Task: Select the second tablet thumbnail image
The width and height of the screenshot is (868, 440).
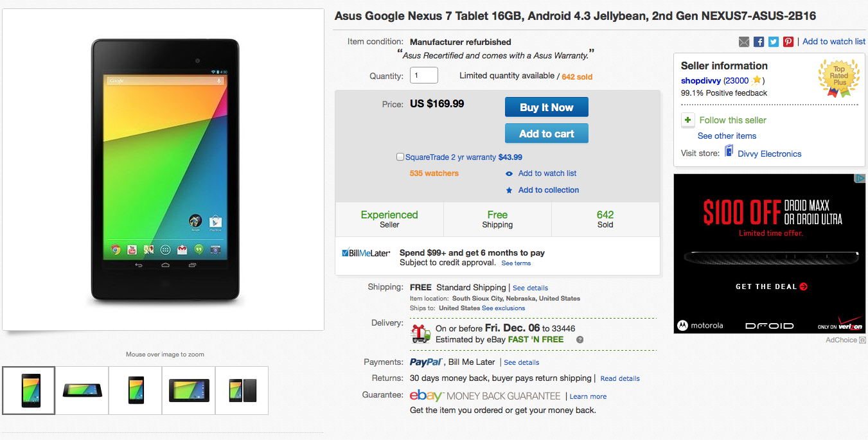Action: 82,390
